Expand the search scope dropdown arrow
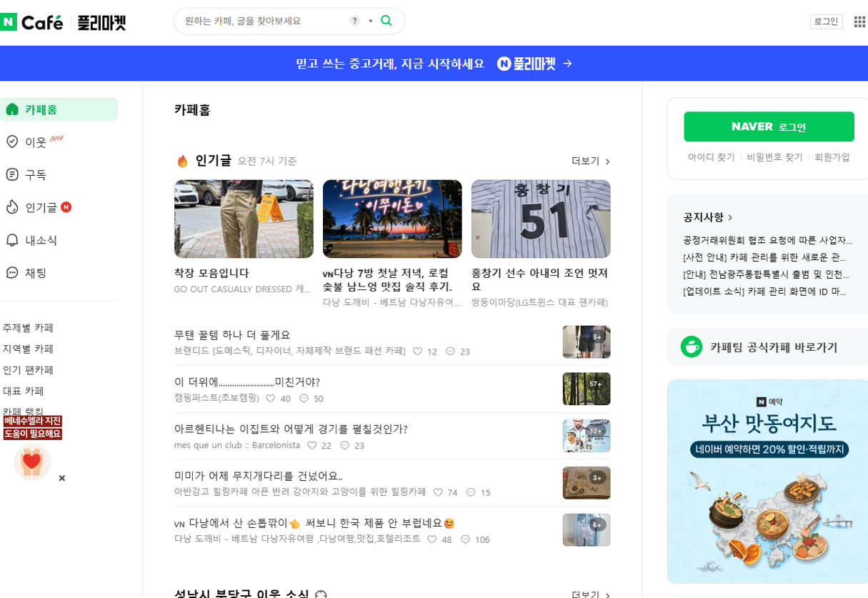868x598 pixels. [370, 21]
